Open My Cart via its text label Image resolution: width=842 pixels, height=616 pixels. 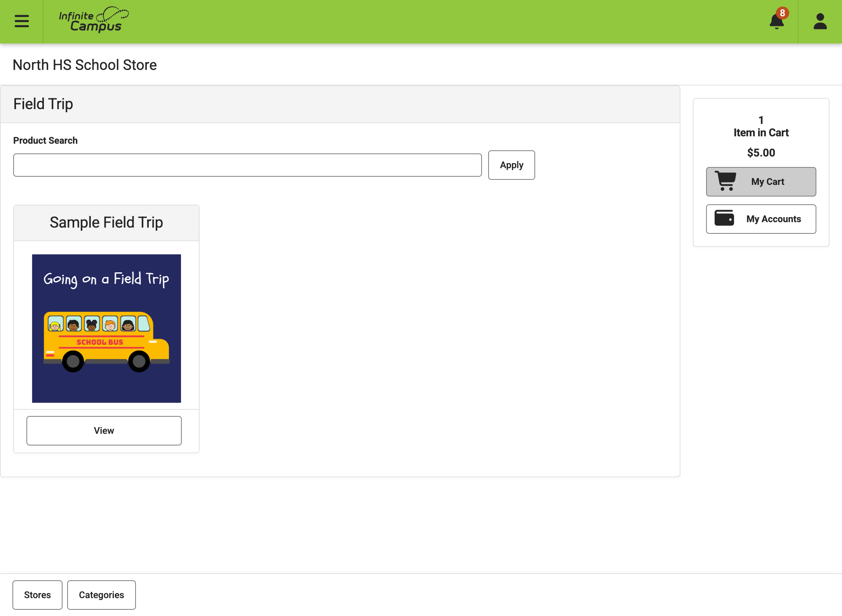[x=767, y=182]
